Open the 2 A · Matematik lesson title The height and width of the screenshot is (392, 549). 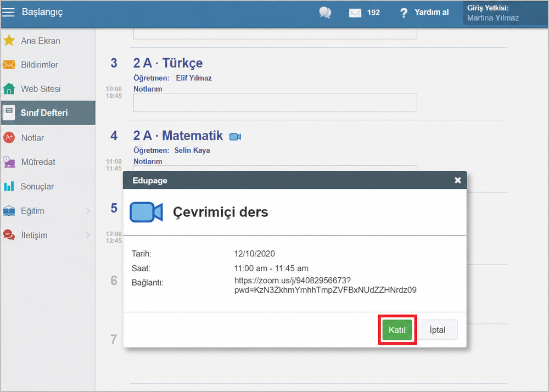click(x=178, y=136)
